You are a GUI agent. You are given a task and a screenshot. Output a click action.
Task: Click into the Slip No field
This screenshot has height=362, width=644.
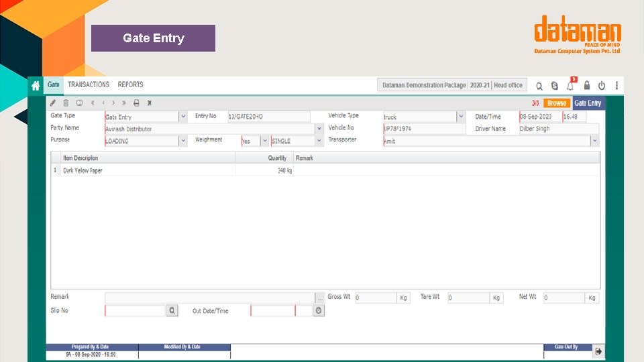pyautogui.click(x=135, y=310)
